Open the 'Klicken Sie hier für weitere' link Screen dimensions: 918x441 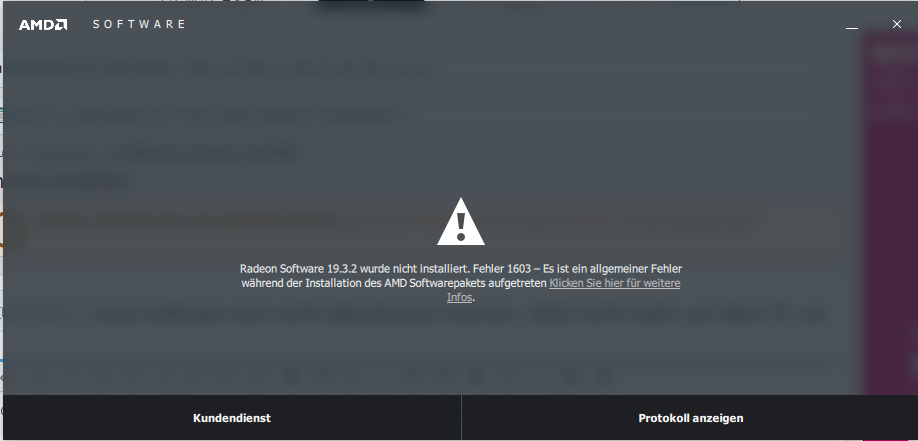[x=615, y=283]
